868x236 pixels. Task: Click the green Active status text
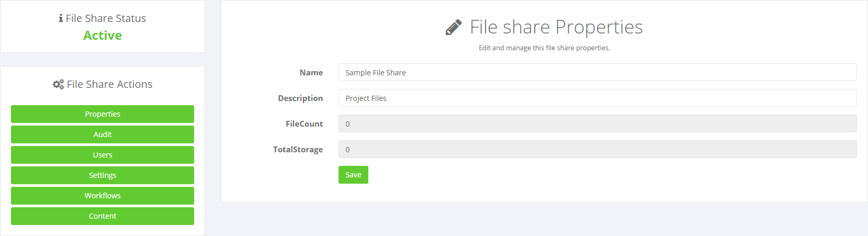[x=103, y=35]
